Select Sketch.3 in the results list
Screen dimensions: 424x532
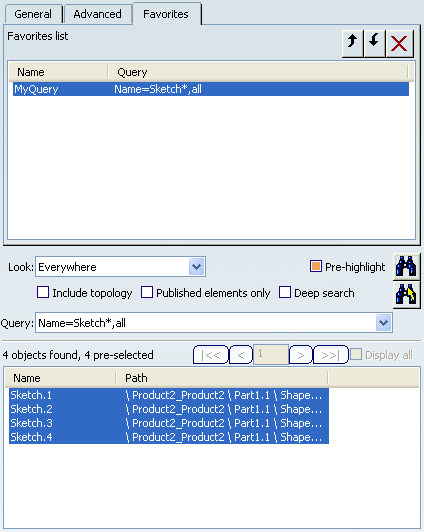pos(169,423)
